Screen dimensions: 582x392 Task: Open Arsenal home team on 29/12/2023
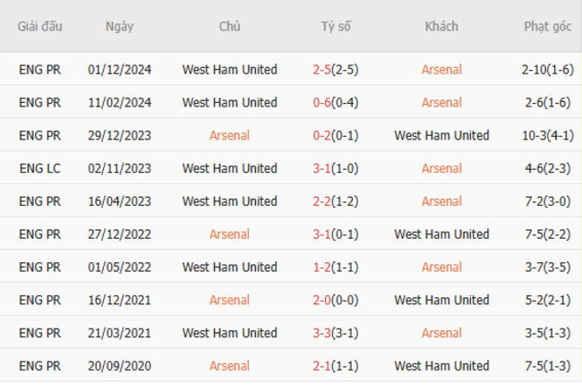tap(229, 136)
